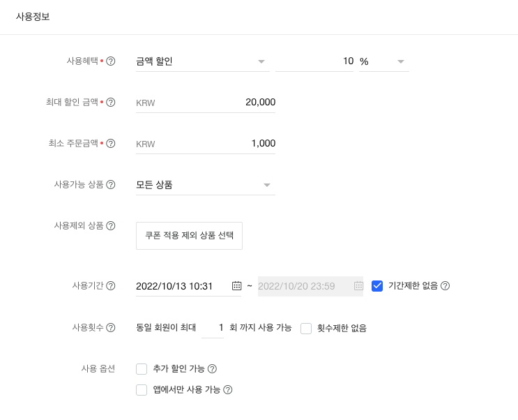Click help icon next to 앱에서만 사용 가능
The image size is (518, 420).
[227, 390]
